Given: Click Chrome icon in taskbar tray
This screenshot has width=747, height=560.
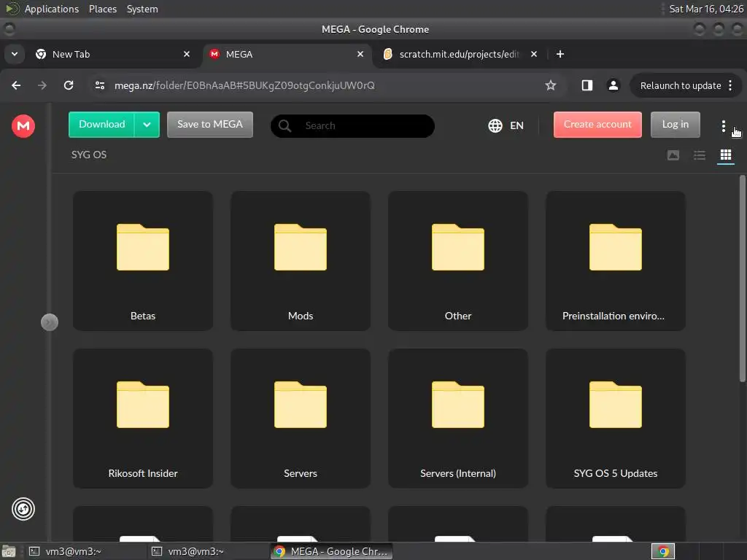Looking at the screenshot, I should (663, 551).
